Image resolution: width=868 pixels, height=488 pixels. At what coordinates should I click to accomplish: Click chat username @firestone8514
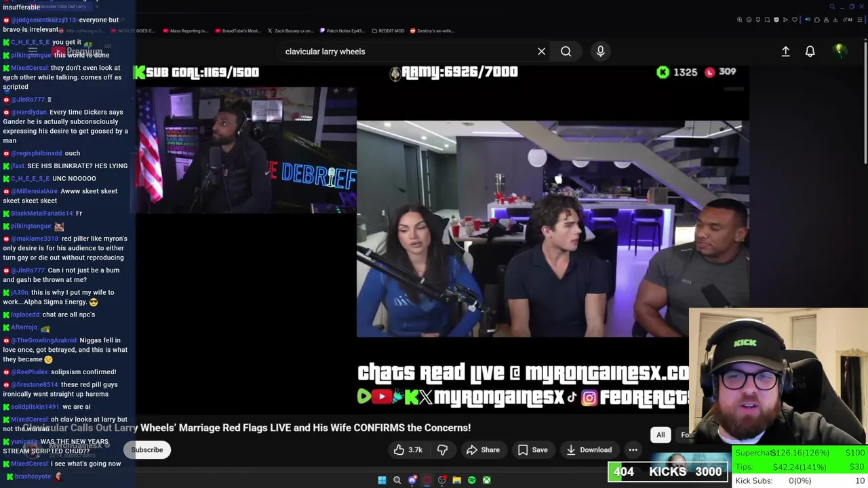click(35, 384)
